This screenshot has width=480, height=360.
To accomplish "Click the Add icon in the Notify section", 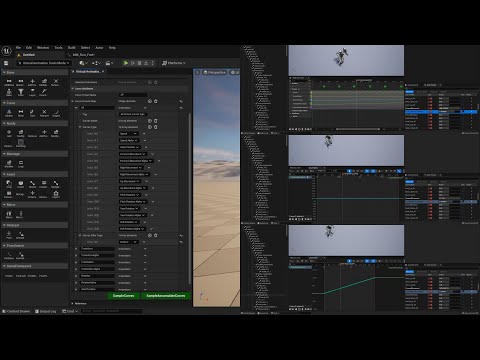I will click(x=9, y=133).
